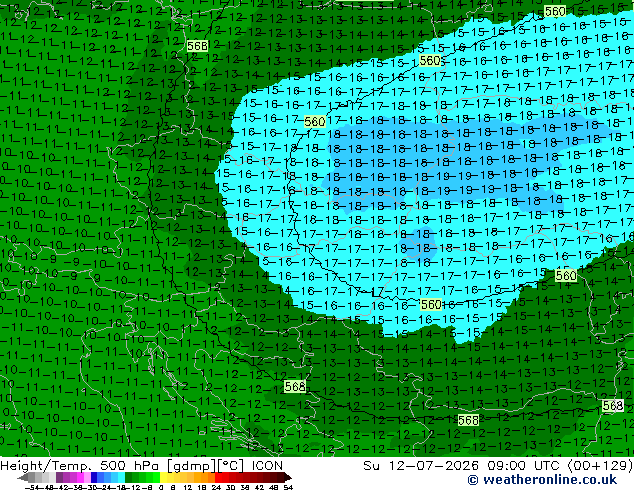The width and height of the screenshot is (634, 490).
Task: Click the '560' label at the cyan area's western edge
Action: click(x=315, y=121)
